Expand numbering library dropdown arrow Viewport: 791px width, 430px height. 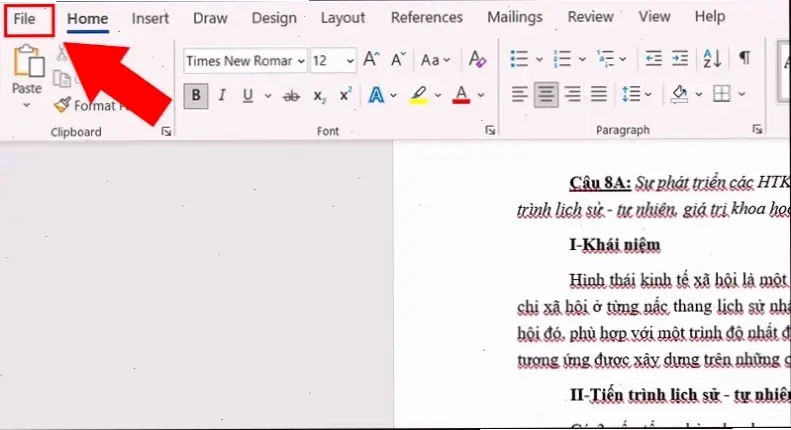582,60
